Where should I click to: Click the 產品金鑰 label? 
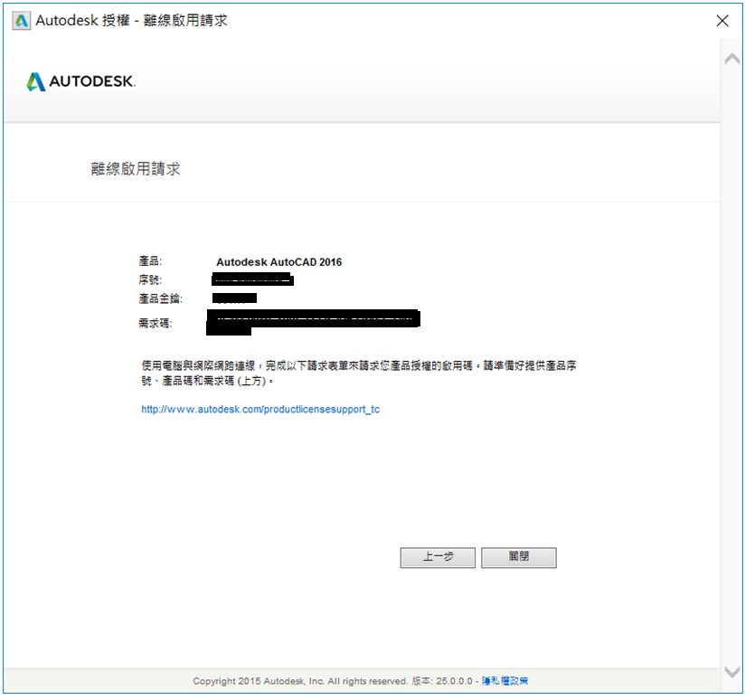[x=161, y=299]
